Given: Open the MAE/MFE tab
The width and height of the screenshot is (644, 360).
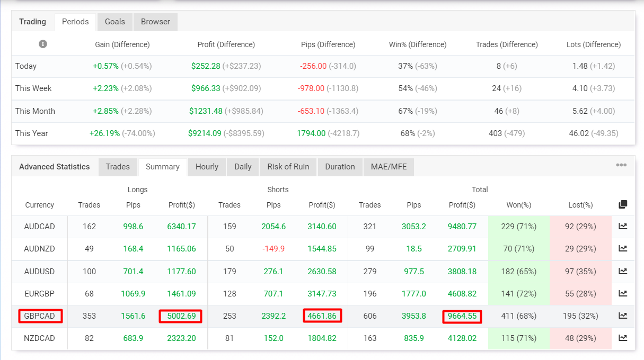Looking at the screenshot, I should click(x=389, y=167).
